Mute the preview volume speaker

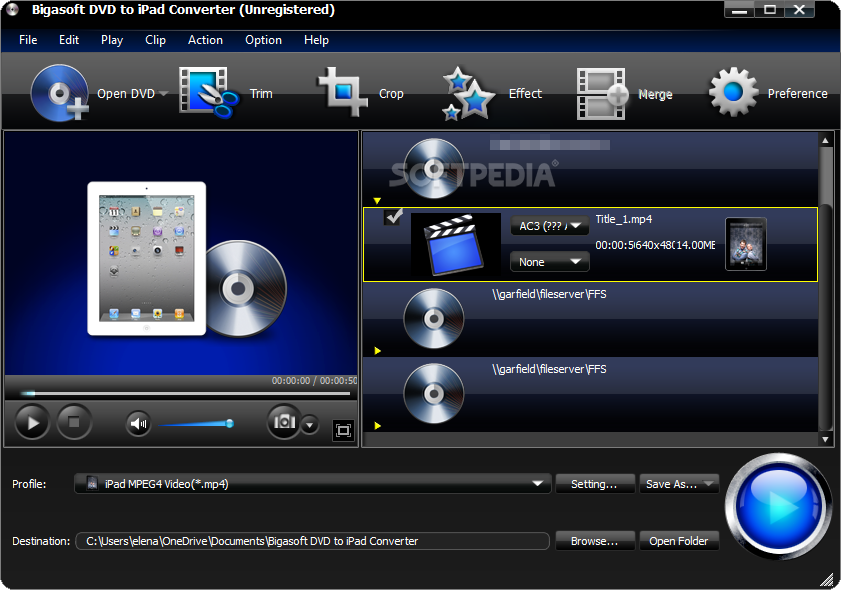pyautogui.click(x=138, y=424)
